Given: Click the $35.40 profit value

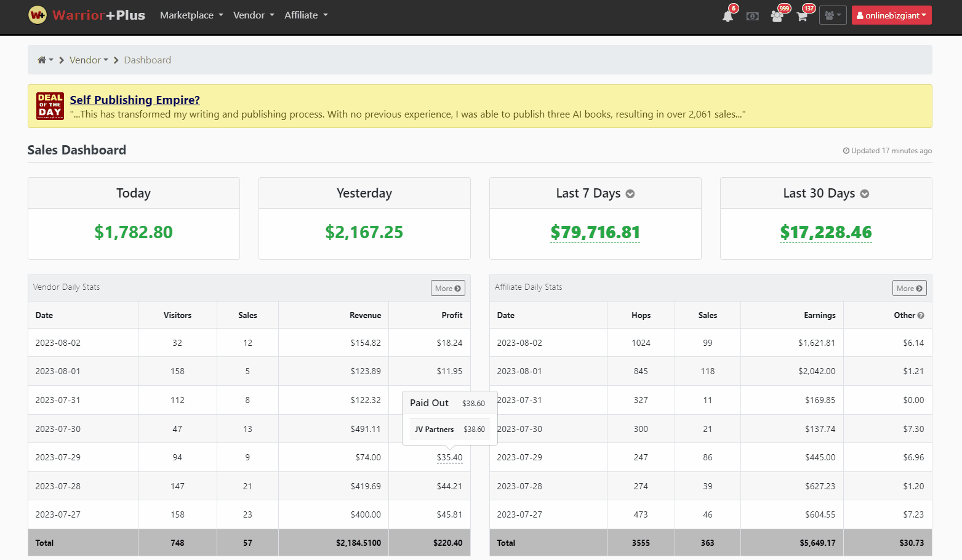Looking at the screenshot, I should point(449,457).
